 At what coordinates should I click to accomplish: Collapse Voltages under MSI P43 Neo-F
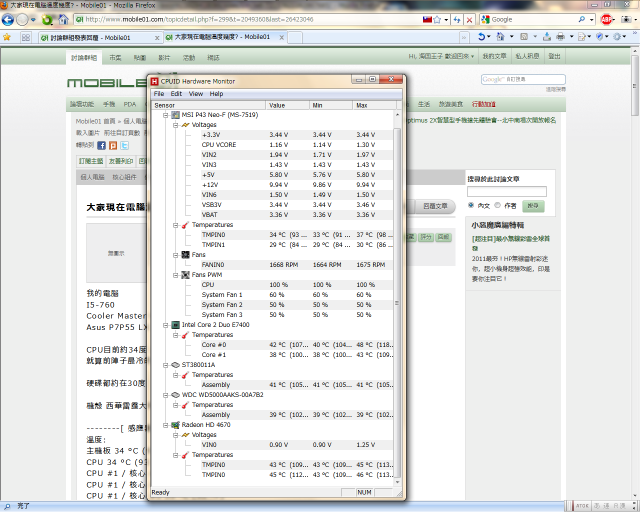tap(176, 125)
